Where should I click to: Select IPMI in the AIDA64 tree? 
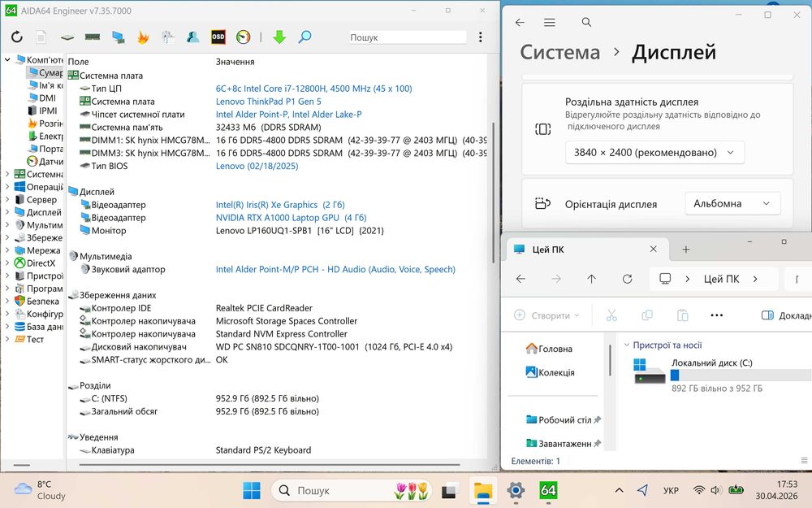pyautogui.click(x=48, y=111)
